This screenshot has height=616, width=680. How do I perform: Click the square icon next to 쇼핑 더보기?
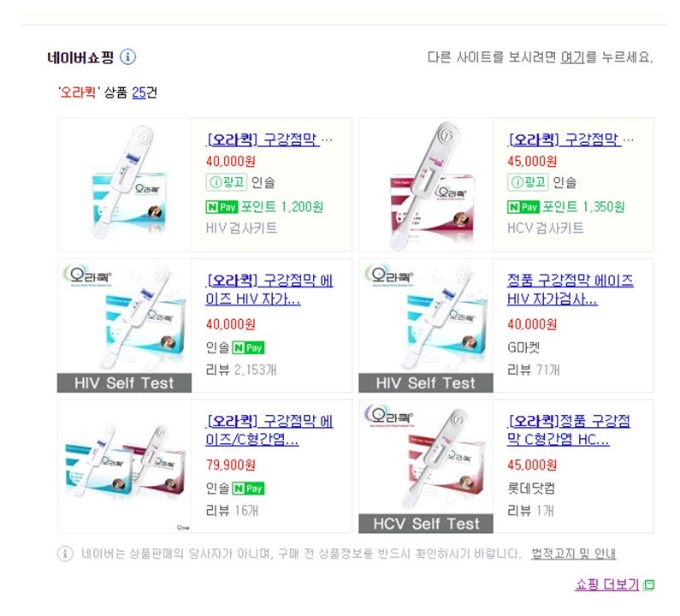pyautogui.click(x=649, y=585)
